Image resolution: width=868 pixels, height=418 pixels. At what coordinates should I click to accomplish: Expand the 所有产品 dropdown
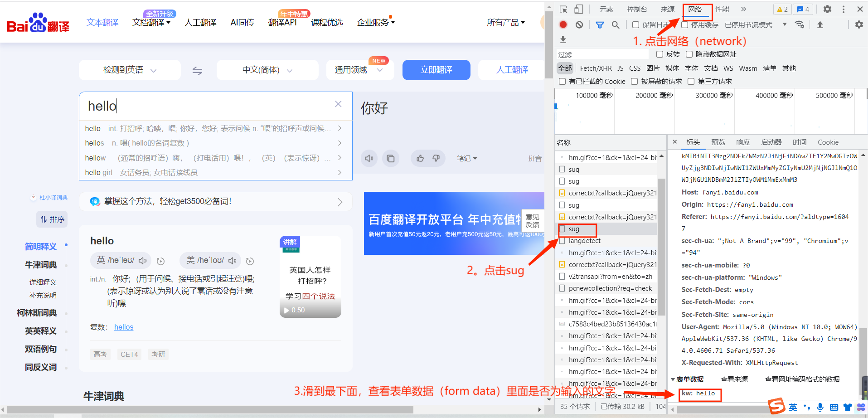click(x=506, y=23)
